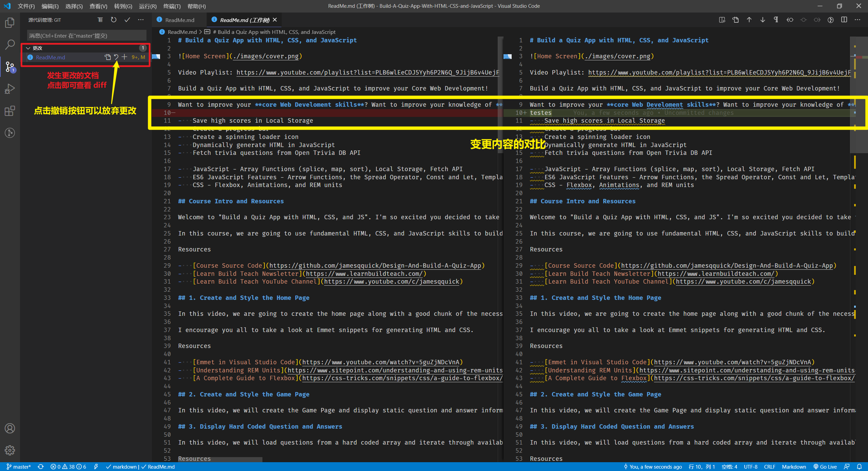Viewport: 868px width, 471px height.
Task: Open the Search view in activity bar
Action: [x=10, y=44]
